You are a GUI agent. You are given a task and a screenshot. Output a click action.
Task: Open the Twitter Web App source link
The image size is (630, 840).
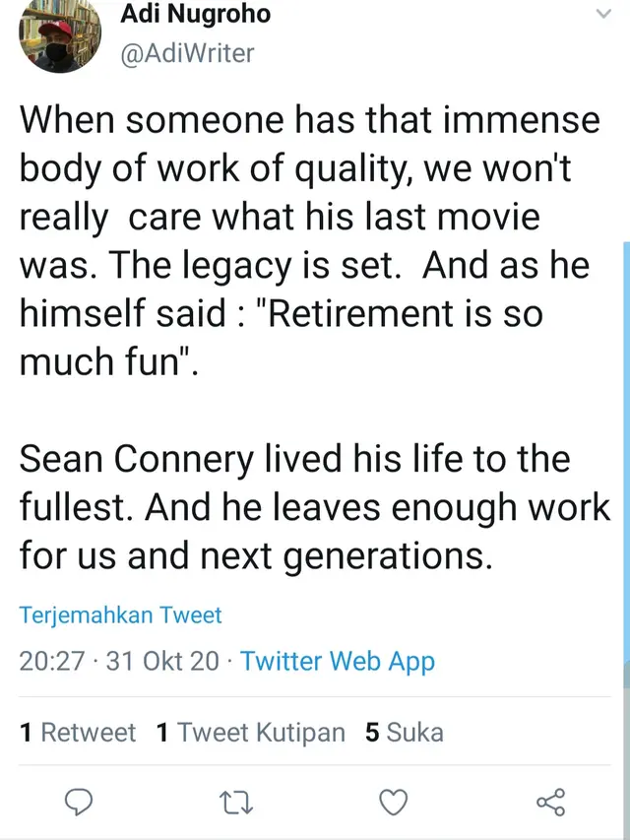337,661
